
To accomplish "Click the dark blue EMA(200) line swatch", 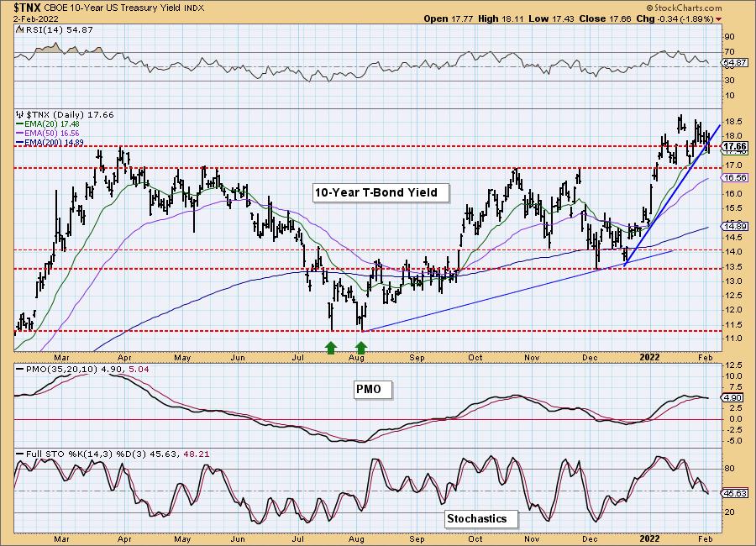I will (18, 143).
